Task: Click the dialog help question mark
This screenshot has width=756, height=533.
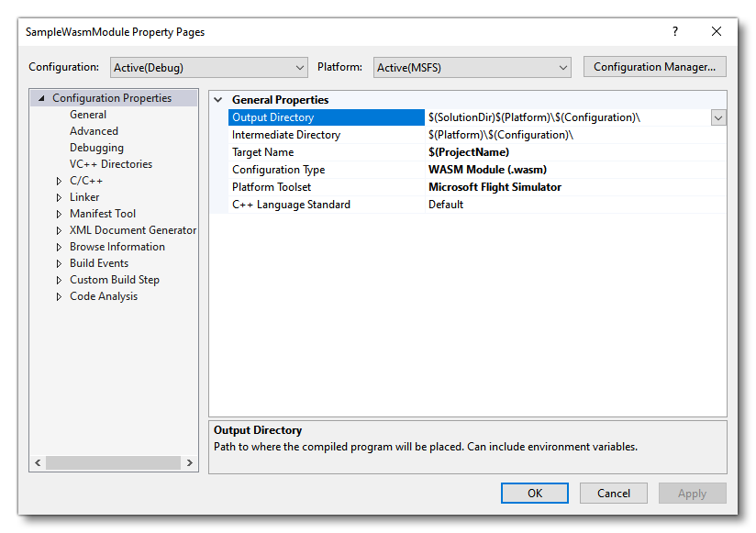Action: coord(674,30)
